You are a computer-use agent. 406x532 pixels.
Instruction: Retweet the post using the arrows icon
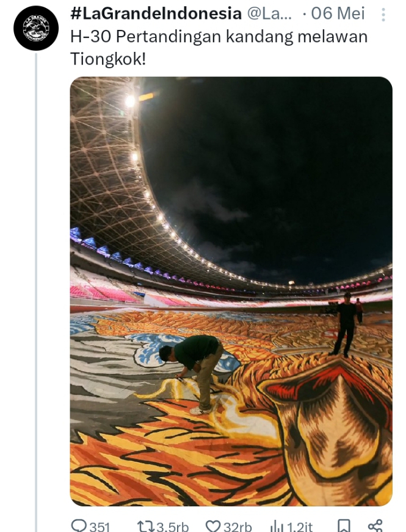[145, 527]
